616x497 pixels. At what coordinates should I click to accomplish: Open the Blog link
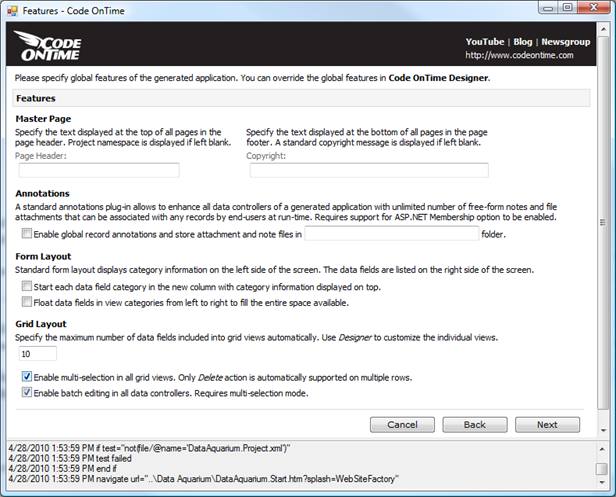coord(522,42)
